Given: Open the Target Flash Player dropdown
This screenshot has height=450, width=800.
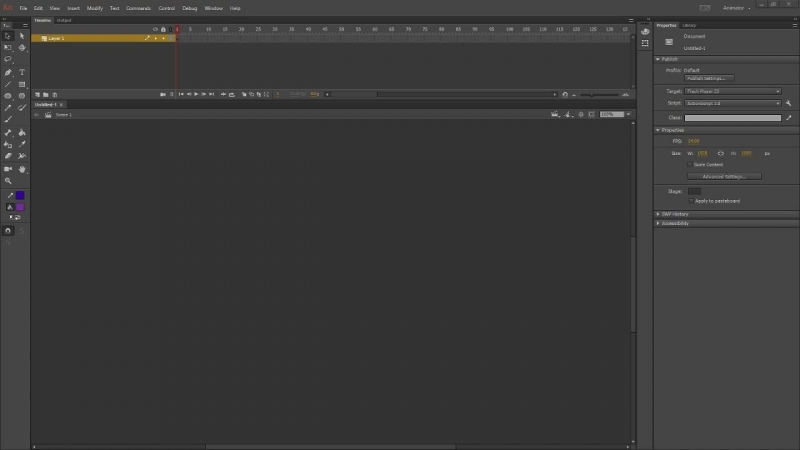Looking at the screenshot, I should point(733,91).
